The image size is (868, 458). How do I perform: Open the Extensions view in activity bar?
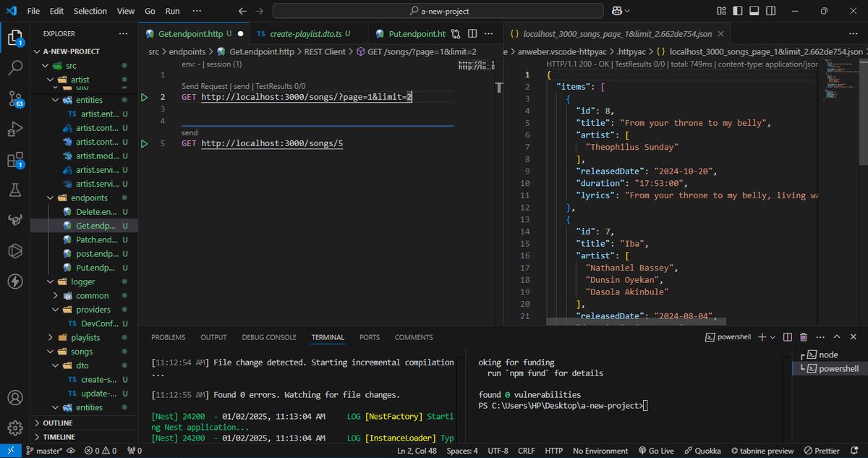tap(15, 160)
